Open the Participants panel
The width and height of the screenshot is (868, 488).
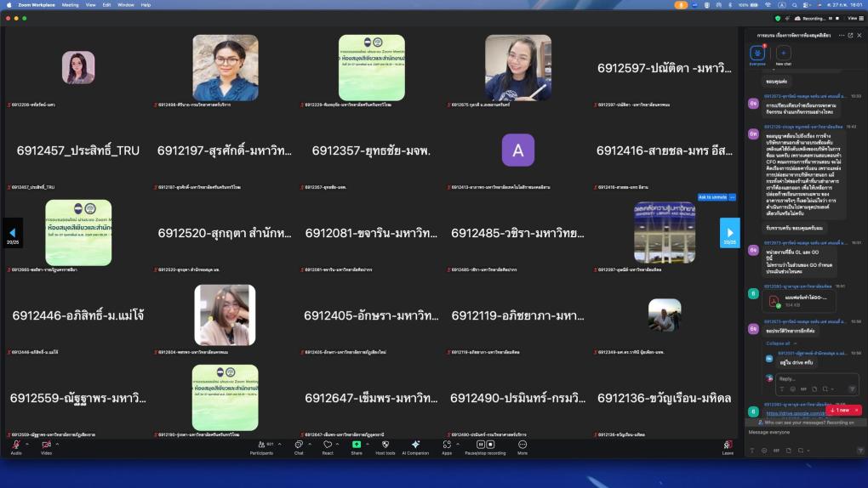(261, 445)
